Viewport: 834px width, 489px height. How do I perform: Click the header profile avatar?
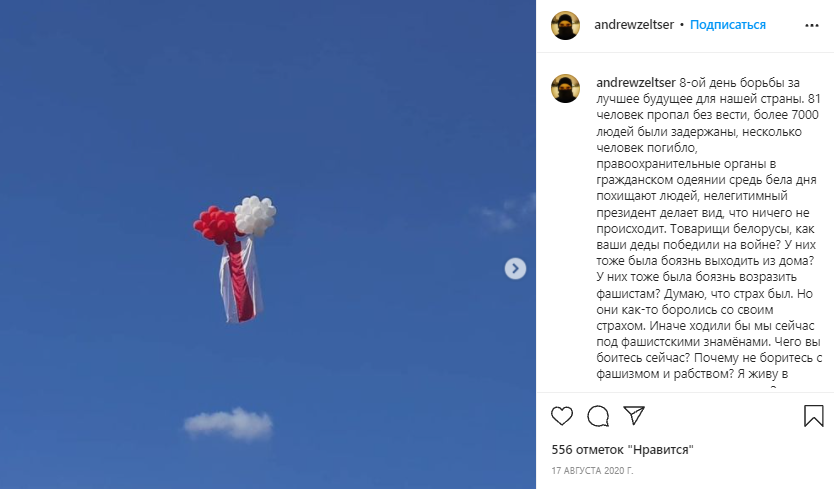tap(565, 26)
